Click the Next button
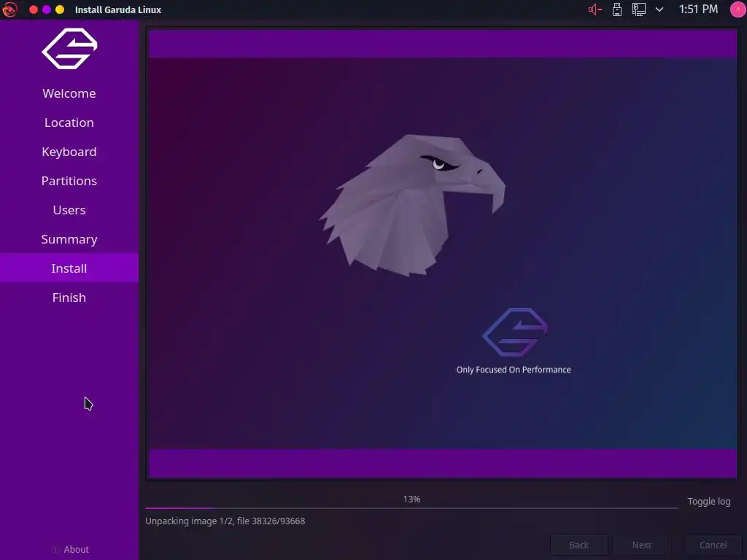The image size is (747, 560). 642,545
